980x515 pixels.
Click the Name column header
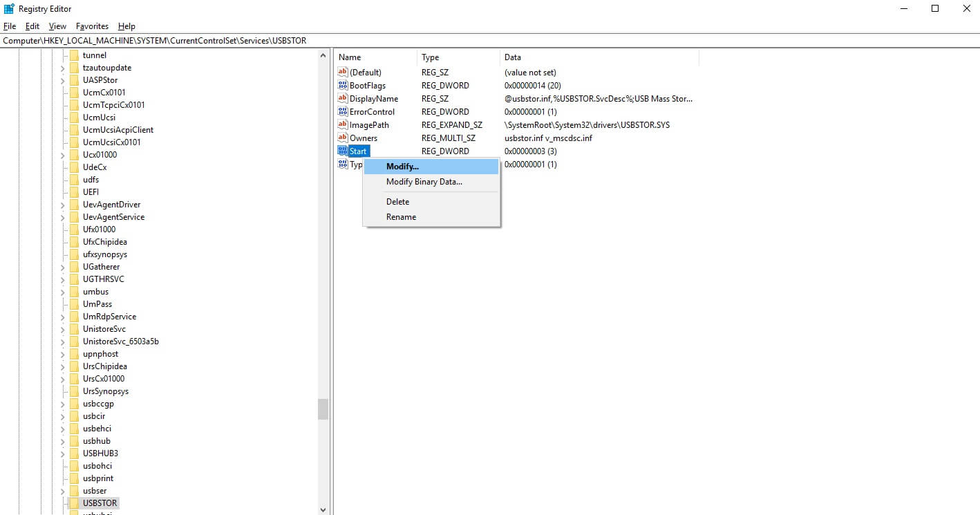point(376,57)
